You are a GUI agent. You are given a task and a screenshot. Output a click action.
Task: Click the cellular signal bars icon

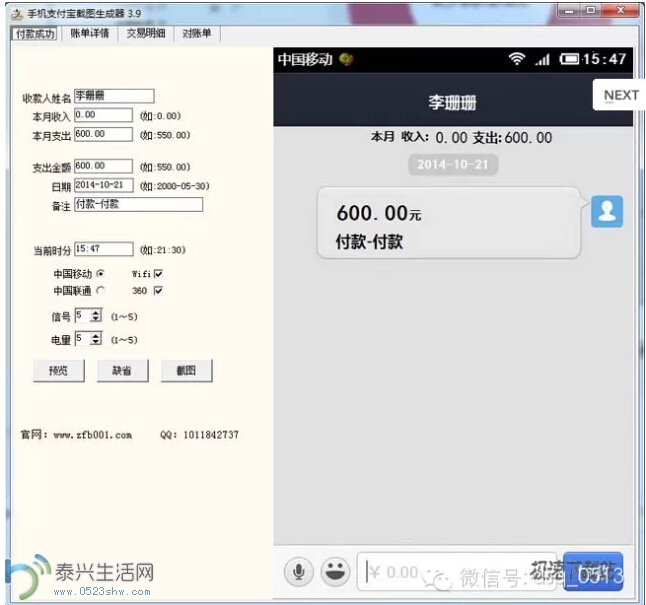[x=543, y=60]
